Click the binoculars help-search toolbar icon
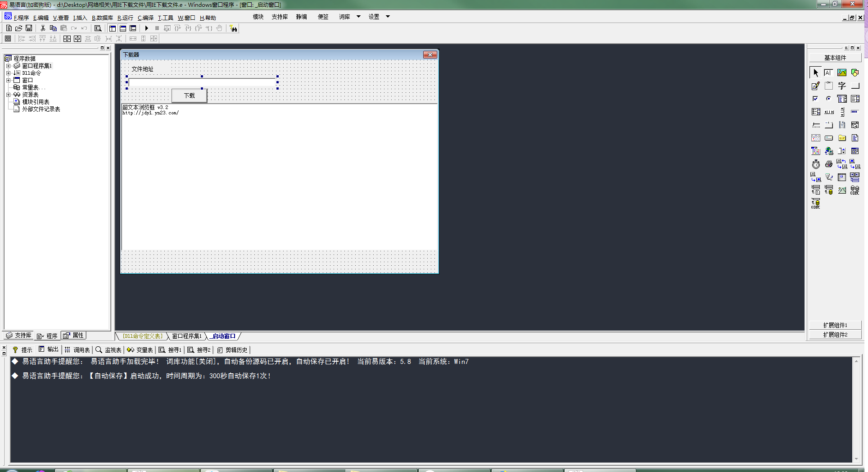Image resolution: width=868 pixels, height=472 pixels. click(x=233, y=28)
